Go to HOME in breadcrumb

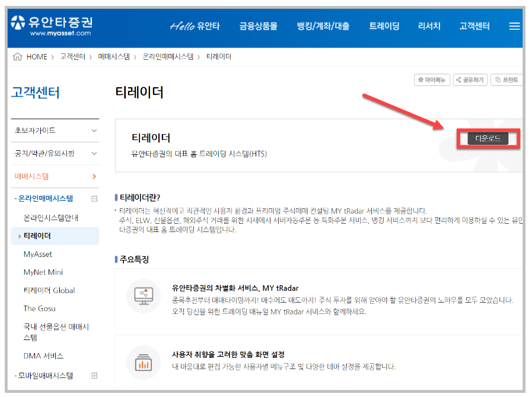click(37, 57)
